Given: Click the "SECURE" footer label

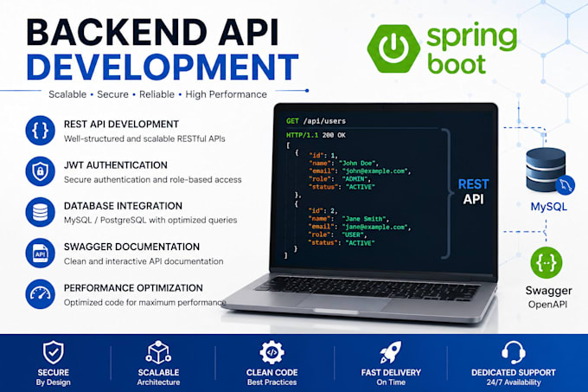Looking at the screenshot, I should (54, 372).
